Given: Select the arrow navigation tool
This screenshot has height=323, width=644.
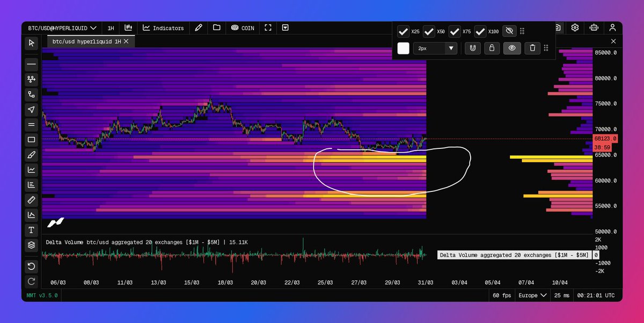Looking at the screenshot, I should click(31, 110).
